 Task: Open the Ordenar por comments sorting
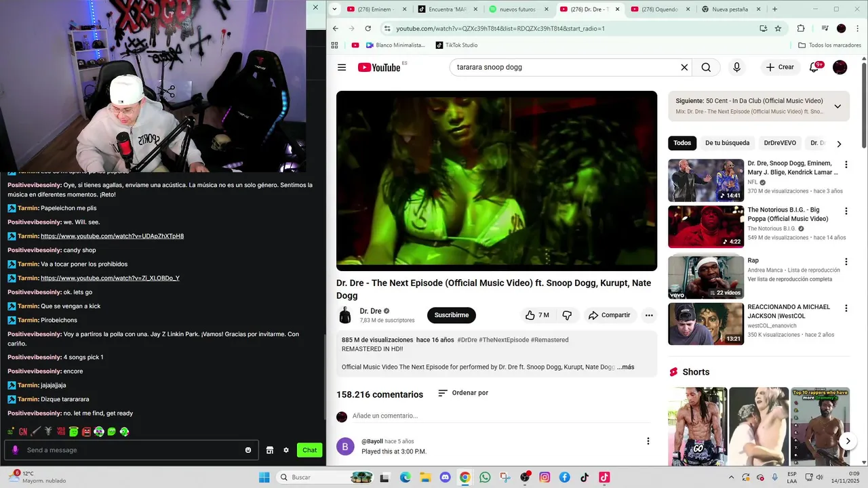point(463,393)
